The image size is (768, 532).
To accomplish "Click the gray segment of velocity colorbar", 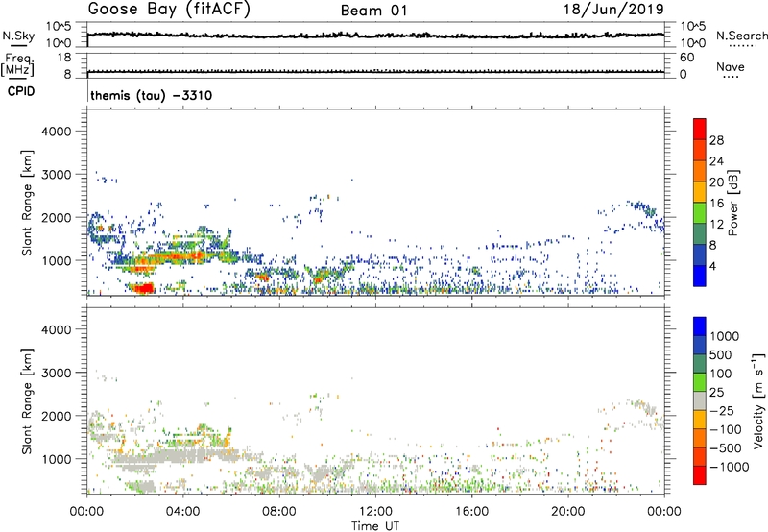I will pos(700,400).
